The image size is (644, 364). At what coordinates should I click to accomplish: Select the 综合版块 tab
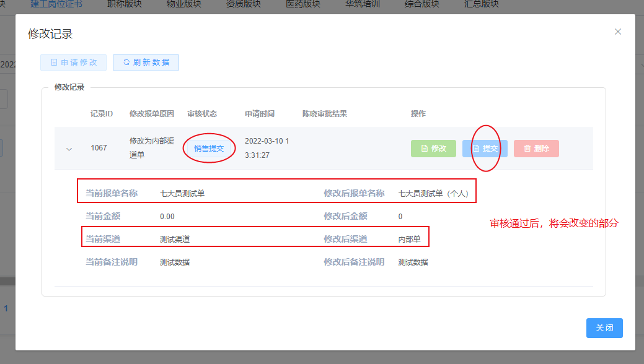pyautogui.click(x=422, y=4)
